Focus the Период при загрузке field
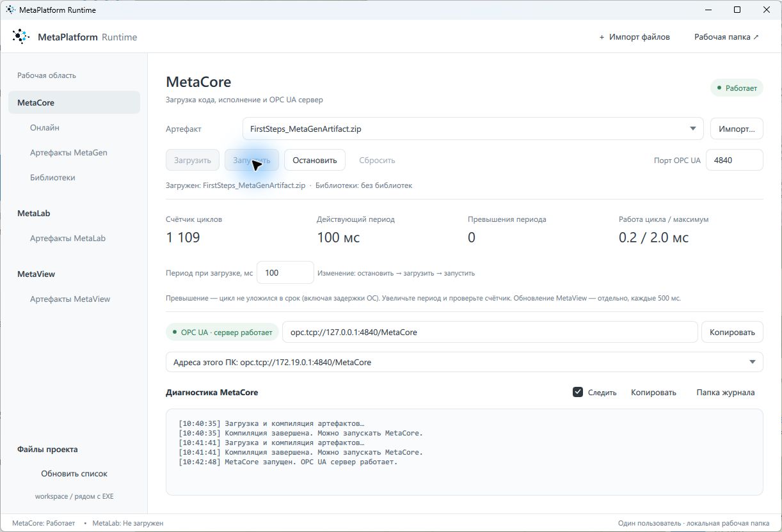 285,272
